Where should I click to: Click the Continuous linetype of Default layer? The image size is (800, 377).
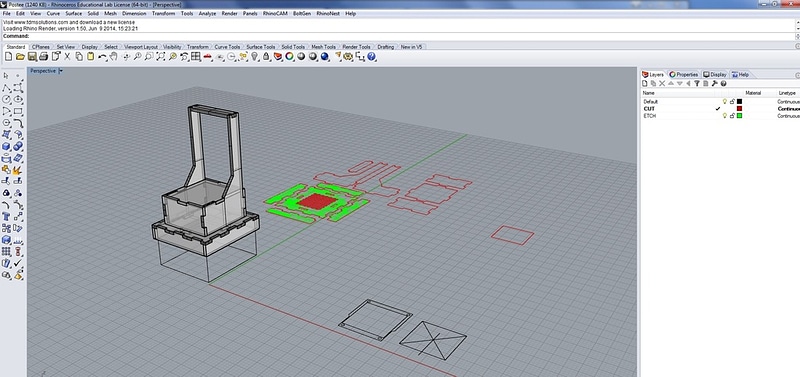[788, 102]
